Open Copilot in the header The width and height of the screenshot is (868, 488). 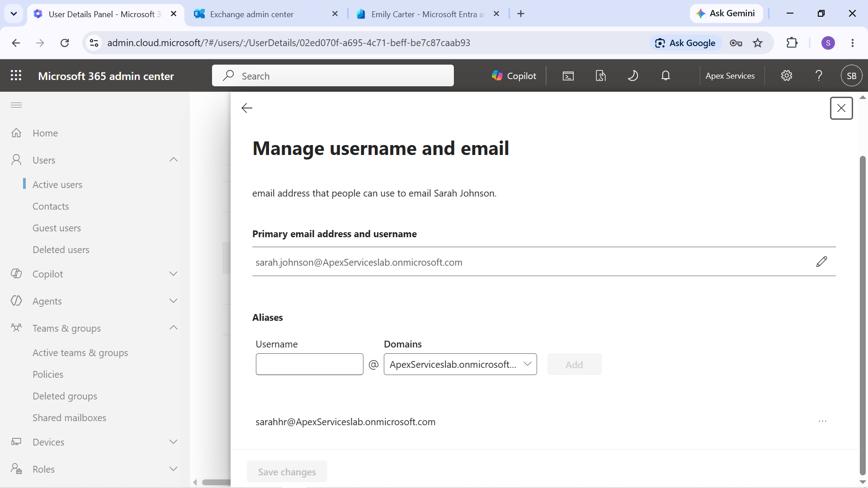pyautogui.click(x=514, y=76)
